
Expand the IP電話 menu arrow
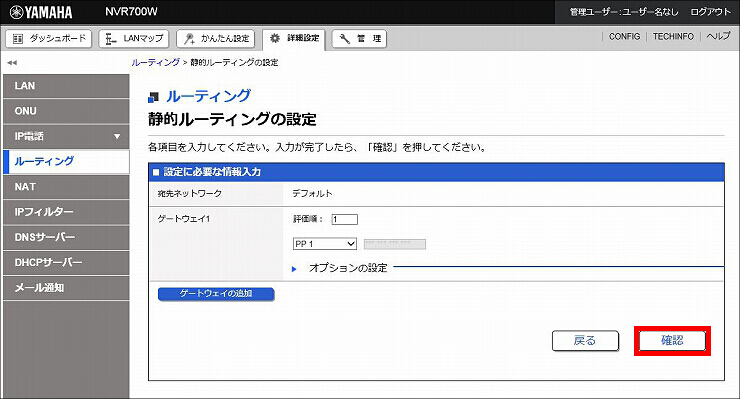point(117,136)
